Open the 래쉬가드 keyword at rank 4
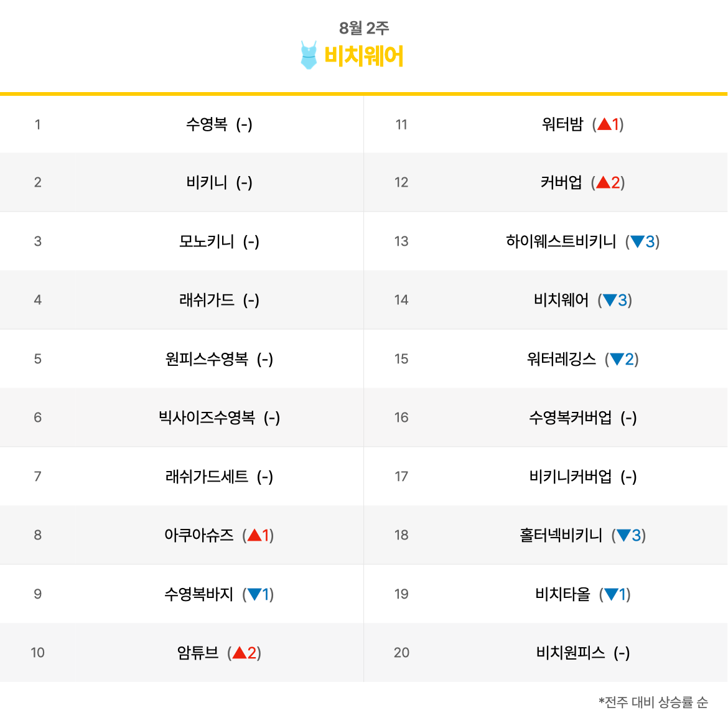The height and width of the screenshot is (728, 728). (x=207, y=300)
